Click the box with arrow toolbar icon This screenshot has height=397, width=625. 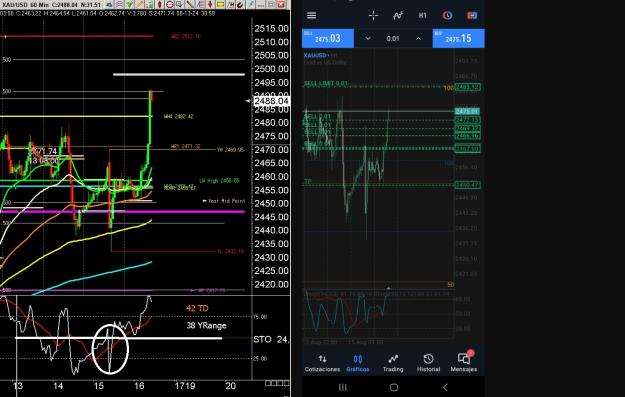tap(180, 5)
